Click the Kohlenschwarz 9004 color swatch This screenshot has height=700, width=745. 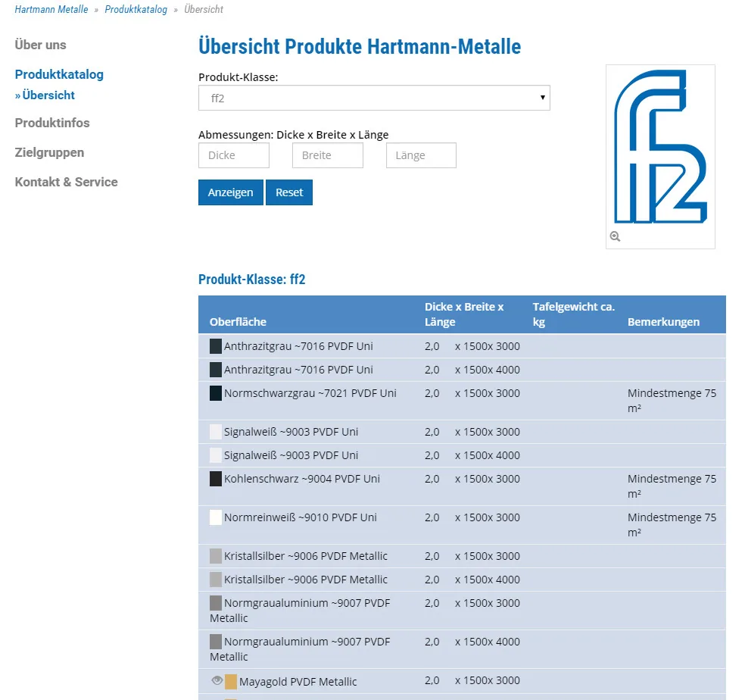pyautogui.click(x=216, y=479)
